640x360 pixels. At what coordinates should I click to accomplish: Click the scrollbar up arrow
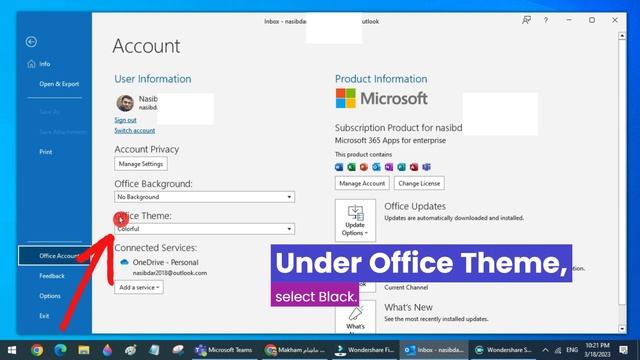(x=622, y=36)
